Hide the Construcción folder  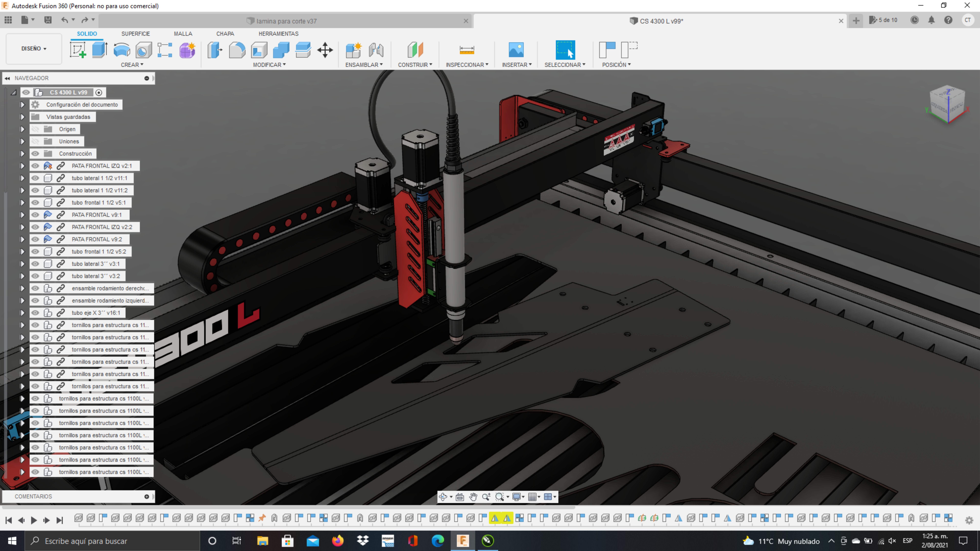[x=35, y=154]
